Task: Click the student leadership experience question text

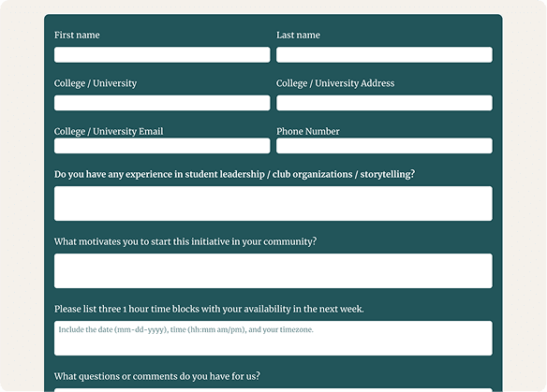Action: coord(234,174)
